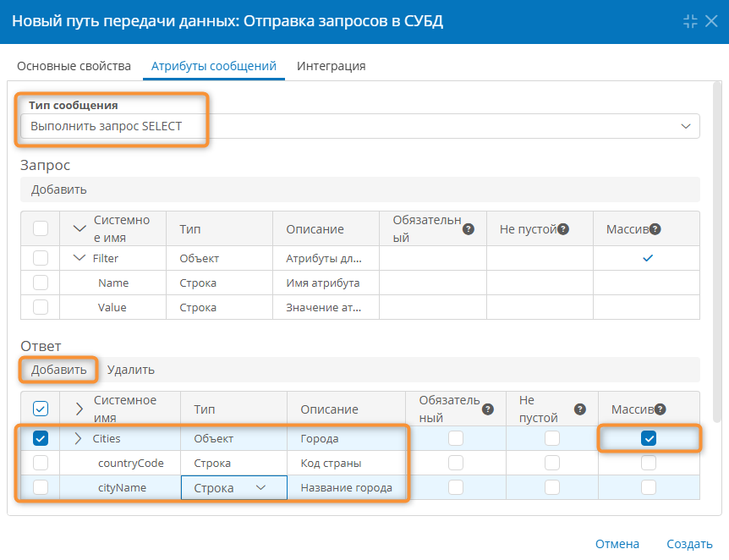Viewport: 729px width, 560px height.
Task: Check the Filter row checkbox
Action: (x=41, y=258)
